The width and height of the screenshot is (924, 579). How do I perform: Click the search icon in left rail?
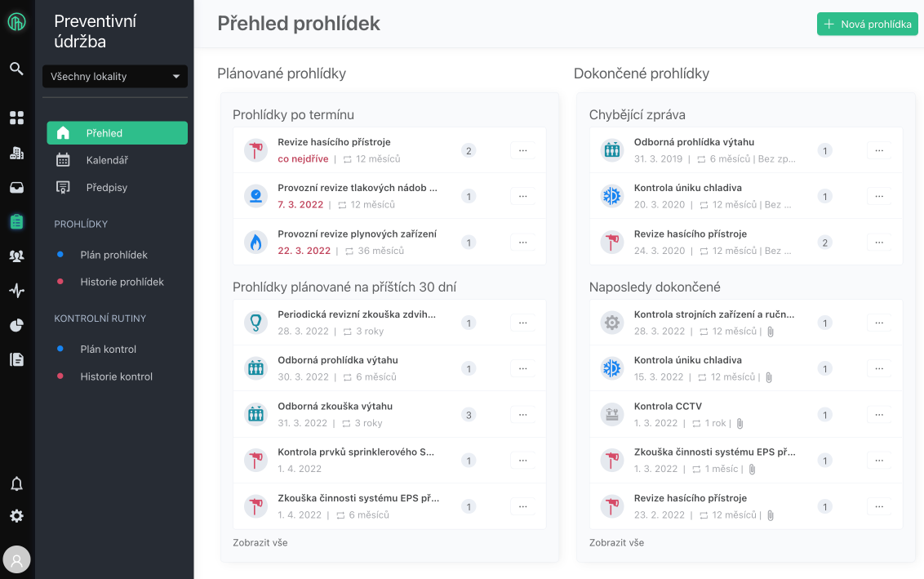[16, 69]
